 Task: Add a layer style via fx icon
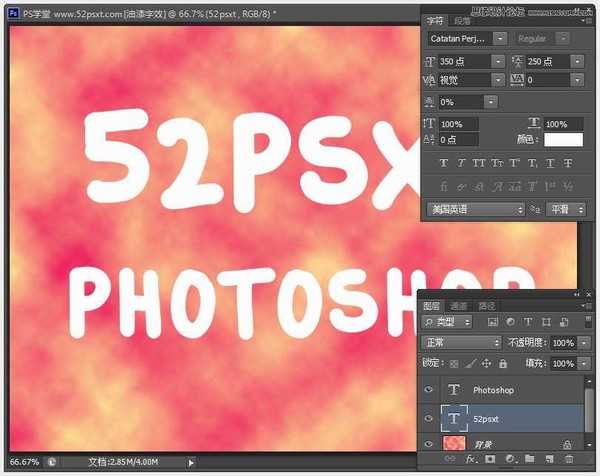[469, 458]
